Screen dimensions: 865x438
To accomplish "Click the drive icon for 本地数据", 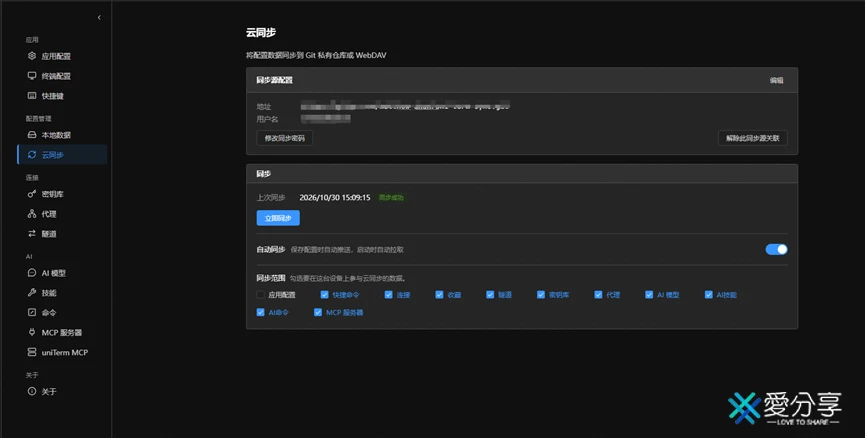I will click(x=32, y=135).
